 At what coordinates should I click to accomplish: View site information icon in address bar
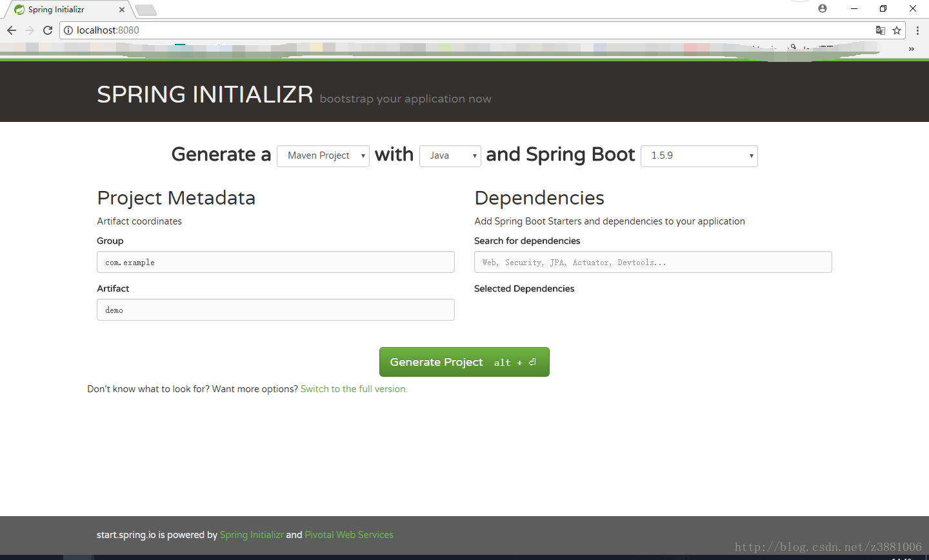[68, 30]
